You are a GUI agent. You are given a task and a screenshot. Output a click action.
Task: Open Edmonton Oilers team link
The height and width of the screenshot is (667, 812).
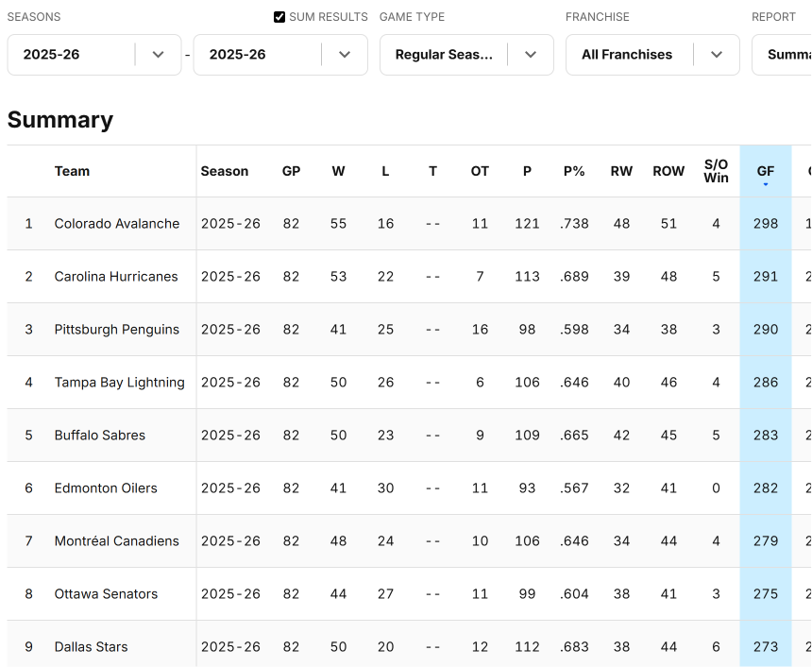click(x=106, y=487)
